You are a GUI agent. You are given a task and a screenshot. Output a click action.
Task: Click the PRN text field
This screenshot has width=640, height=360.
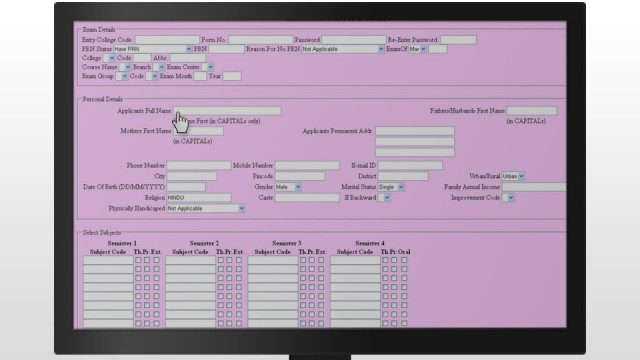227,49
